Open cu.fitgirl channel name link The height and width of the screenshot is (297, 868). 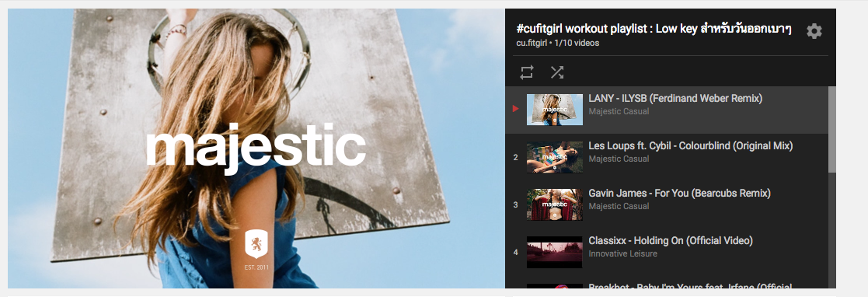[x=531, y=43]
